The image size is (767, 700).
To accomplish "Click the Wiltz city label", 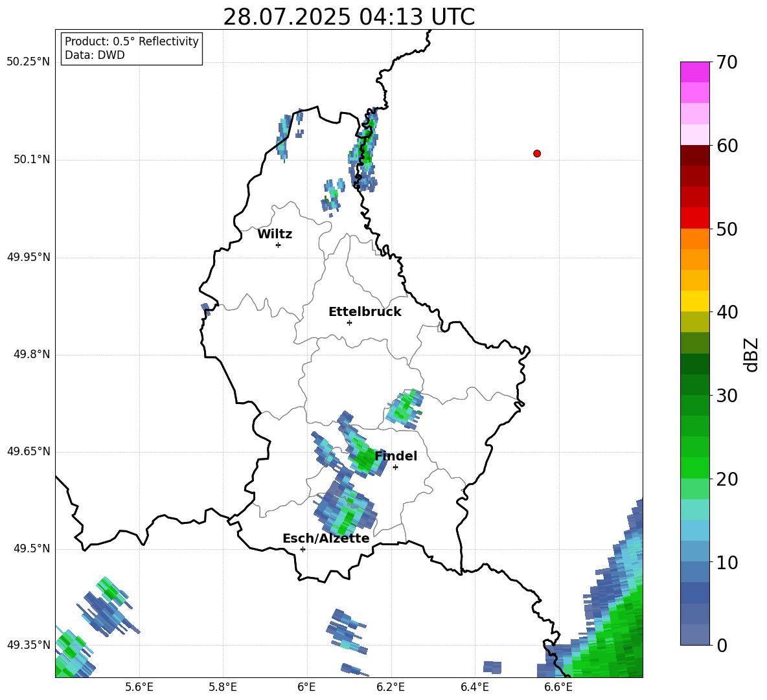I will 275,234.
